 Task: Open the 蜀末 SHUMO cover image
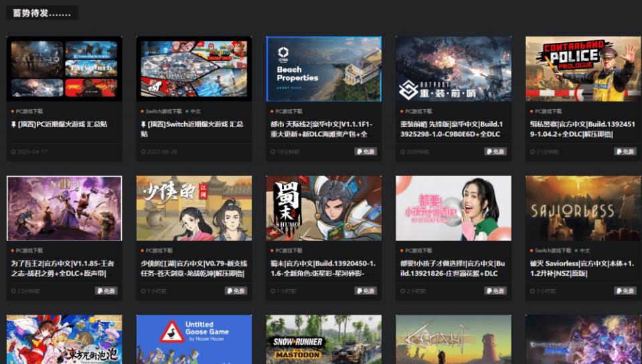pyautogui.click(x=324, y=208)
